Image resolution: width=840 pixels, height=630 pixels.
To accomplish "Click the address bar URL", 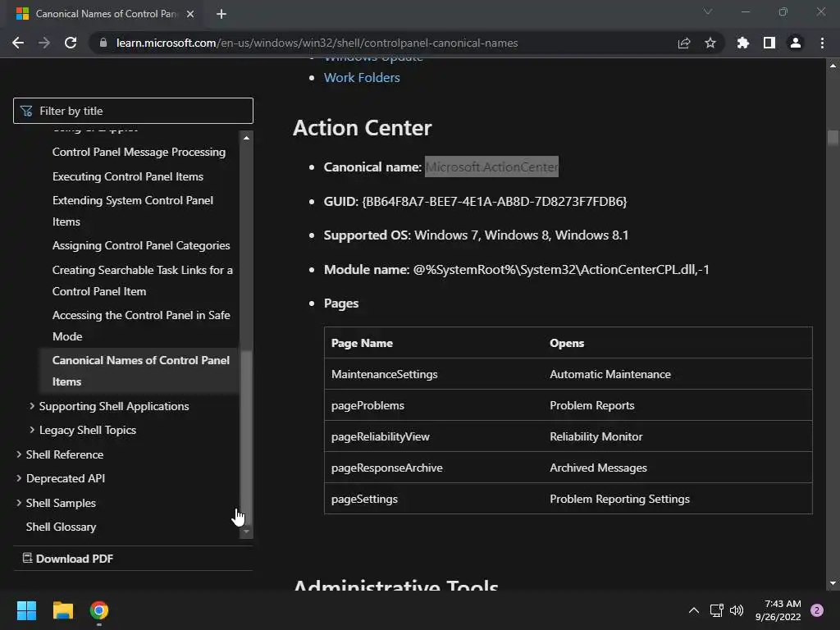I will pos(317,43).
